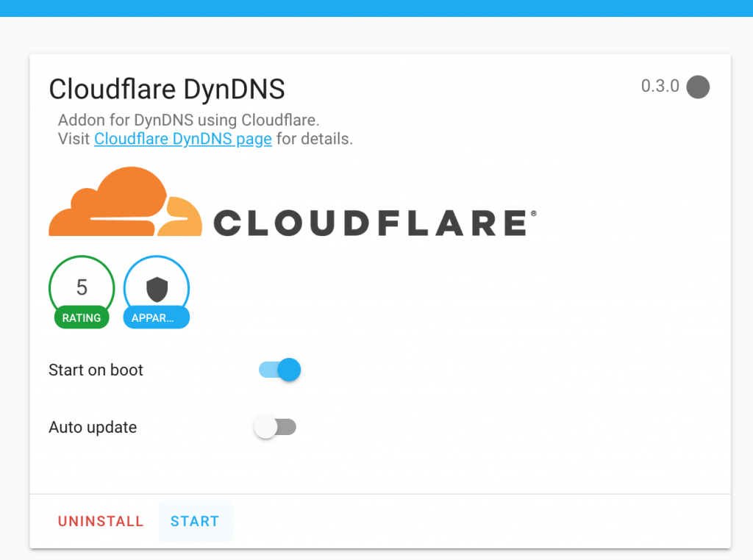Open the Cloudflare DynDNS page link
Screen dimensions: 753x560
(182, 138)
